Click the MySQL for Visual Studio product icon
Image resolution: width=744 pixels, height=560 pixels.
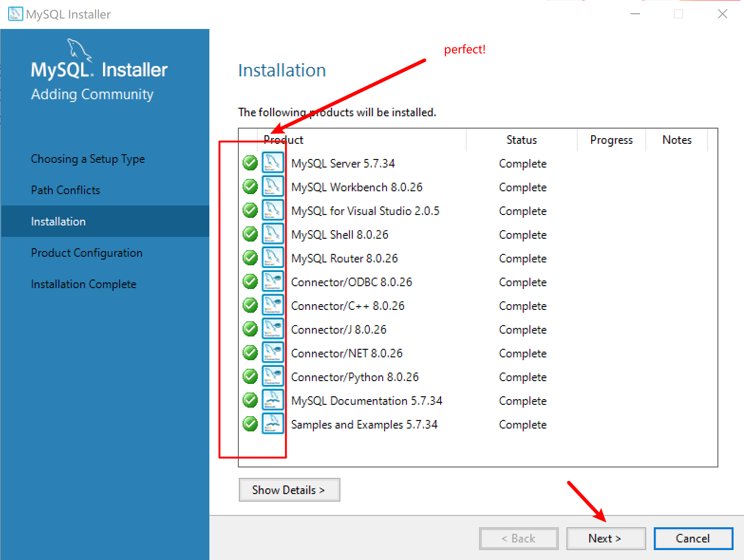coord(273,210)
